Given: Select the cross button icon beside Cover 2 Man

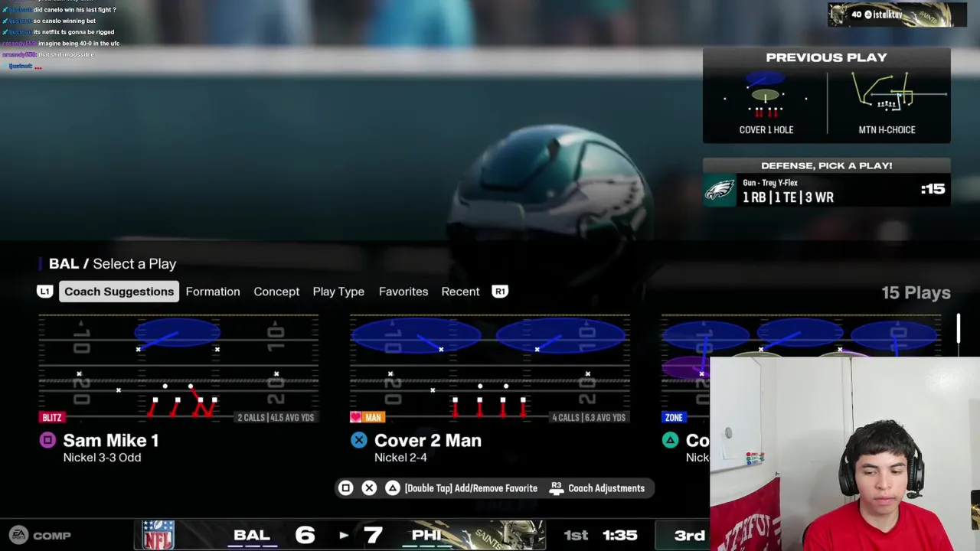Looking at the screenshot, I should coord(358,440).
